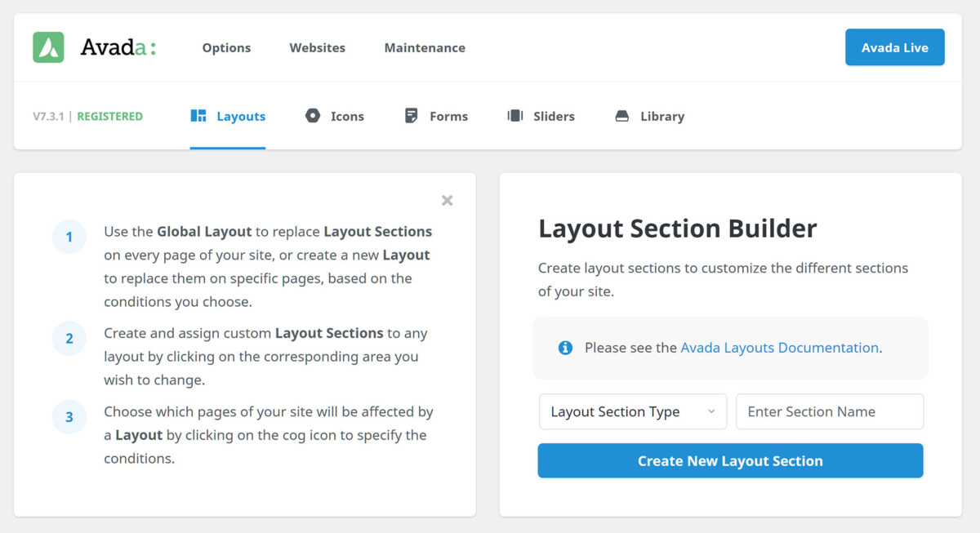
Task: Click the Sliders icon in navigation
Action: pos(514,116)
